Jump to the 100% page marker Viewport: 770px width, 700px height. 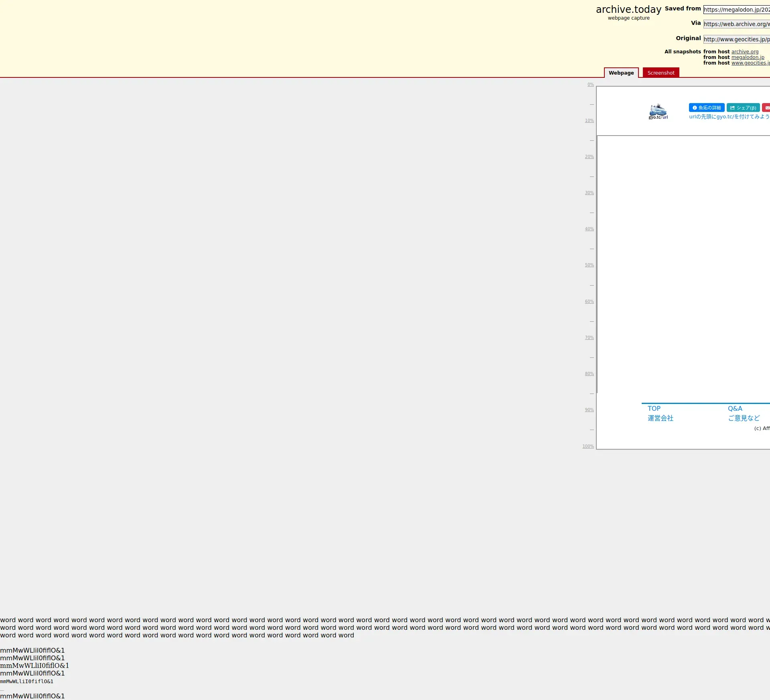[588, 446]
